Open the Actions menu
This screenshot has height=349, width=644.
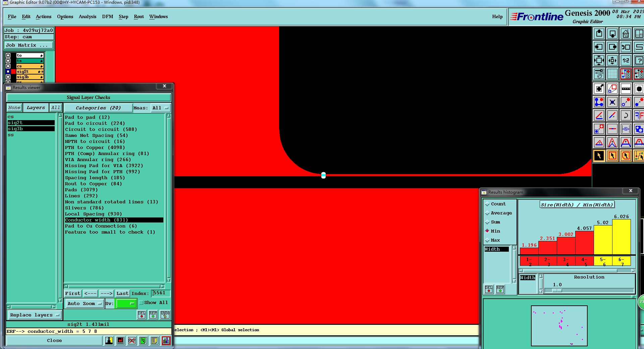point(44,16)
